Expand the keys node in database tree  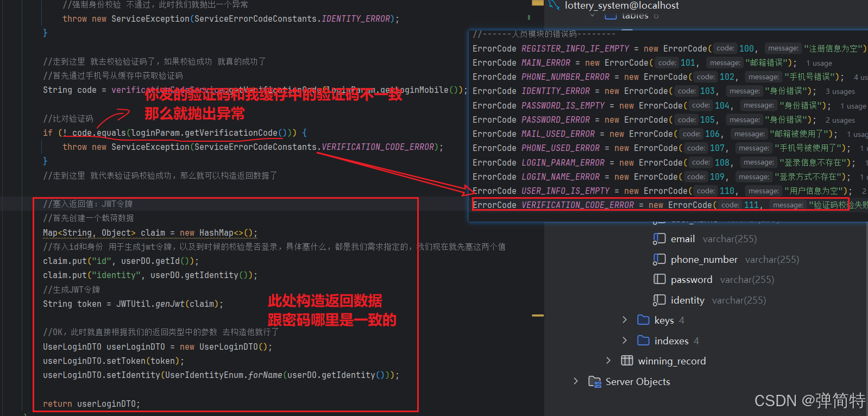[625, 320]
